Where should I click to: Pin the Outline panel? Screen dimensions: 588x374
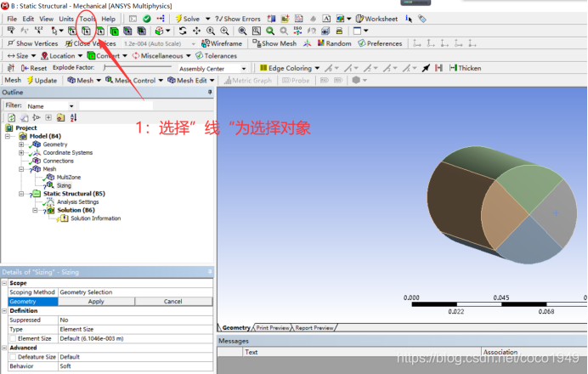click(210, 92)
